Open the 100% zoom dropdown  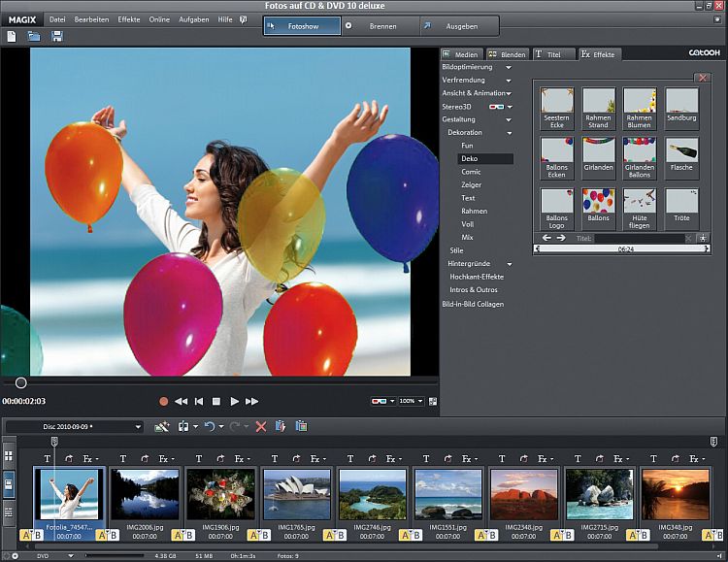[410, 401]
